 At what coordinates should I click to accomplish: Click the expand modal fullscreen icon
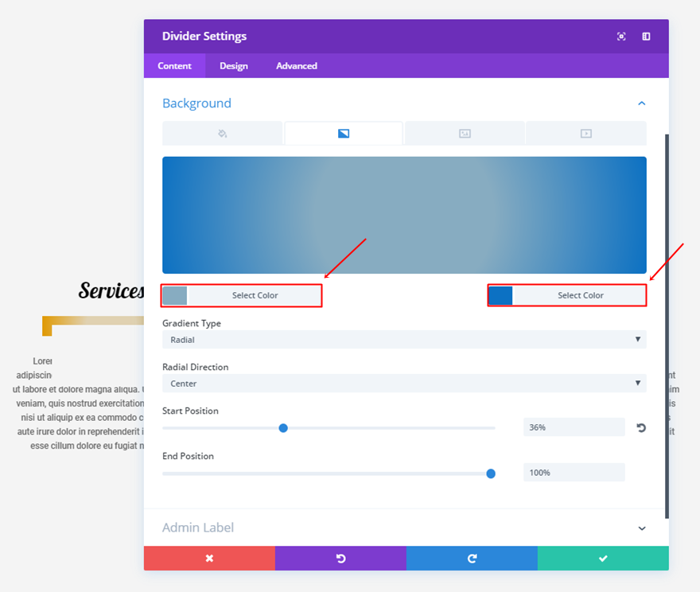point(621,36)
